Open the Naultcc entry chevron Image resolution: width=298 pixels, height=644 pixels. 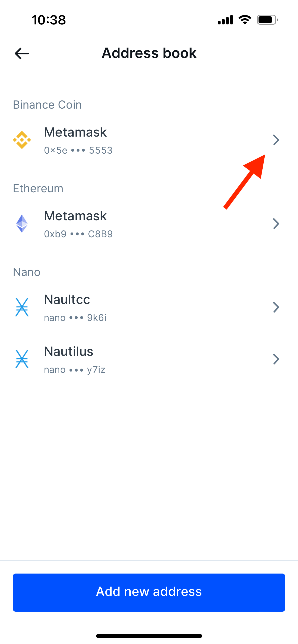[x=276, y=307]
